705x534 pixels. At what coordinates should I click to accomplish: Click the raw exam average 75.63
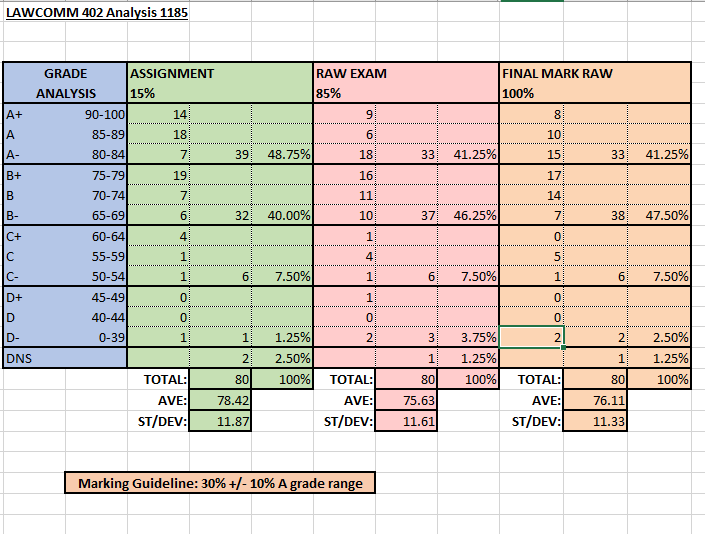[x=406, y=400]
